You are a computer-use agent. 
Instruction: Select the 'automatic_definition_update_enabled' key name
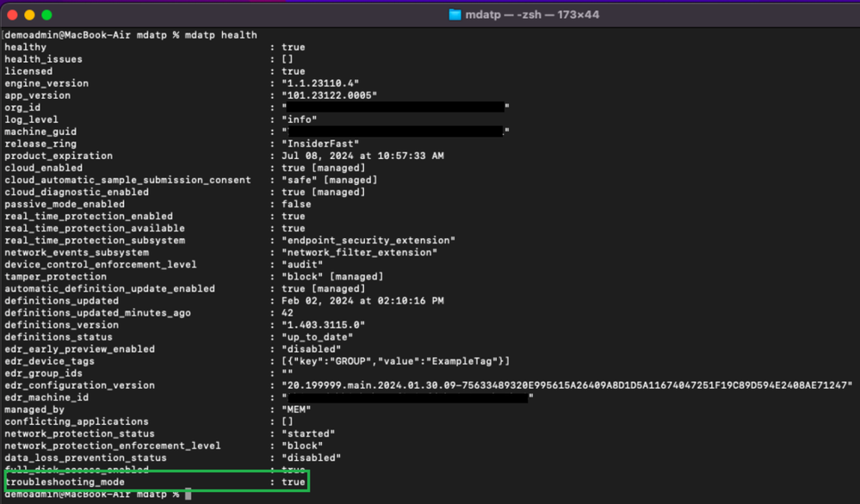(109, 289)
